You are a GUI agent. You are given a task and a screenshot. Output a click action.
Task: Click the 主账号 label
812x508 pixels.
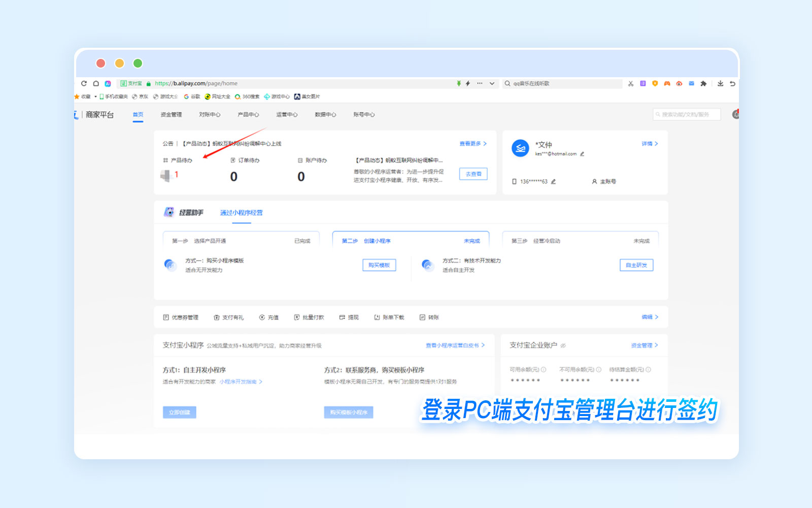tap(604, 181)
